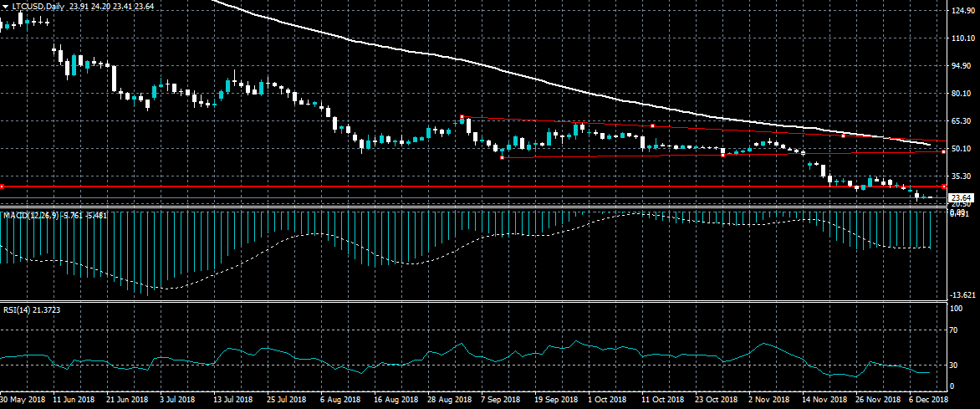Click the small arrow icon before LTCUSD title
This screenshot has width=980, height=409.
coord(5,6)
